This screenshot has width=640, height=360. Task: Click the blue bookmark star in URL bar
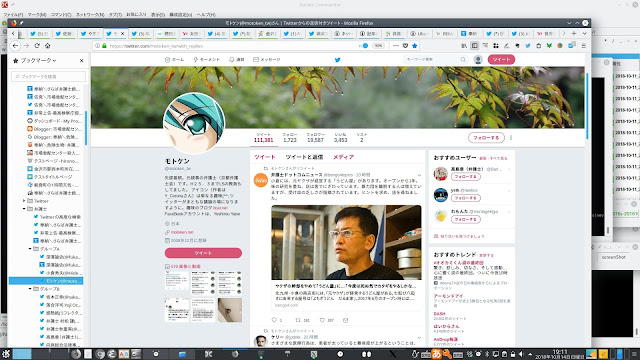415,46
